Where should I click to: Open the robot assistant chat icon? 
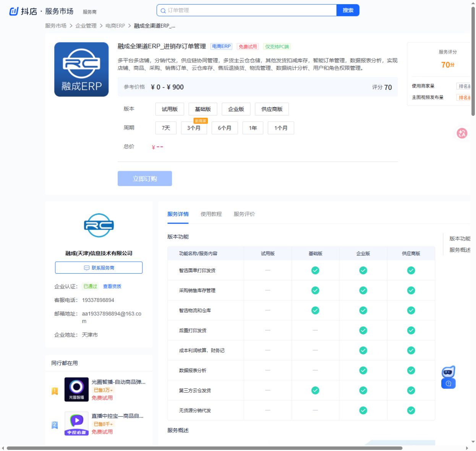click(448, 372)
